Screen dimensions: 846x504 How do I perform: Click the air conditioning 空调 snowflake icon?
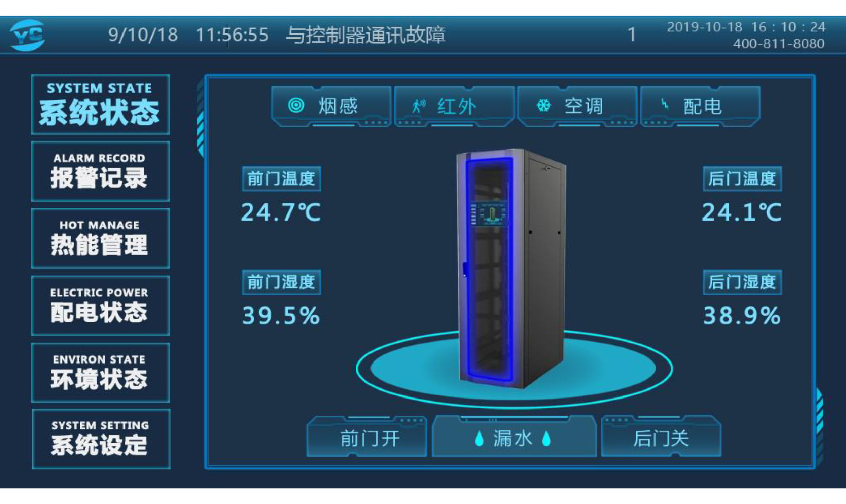[544, 105]
